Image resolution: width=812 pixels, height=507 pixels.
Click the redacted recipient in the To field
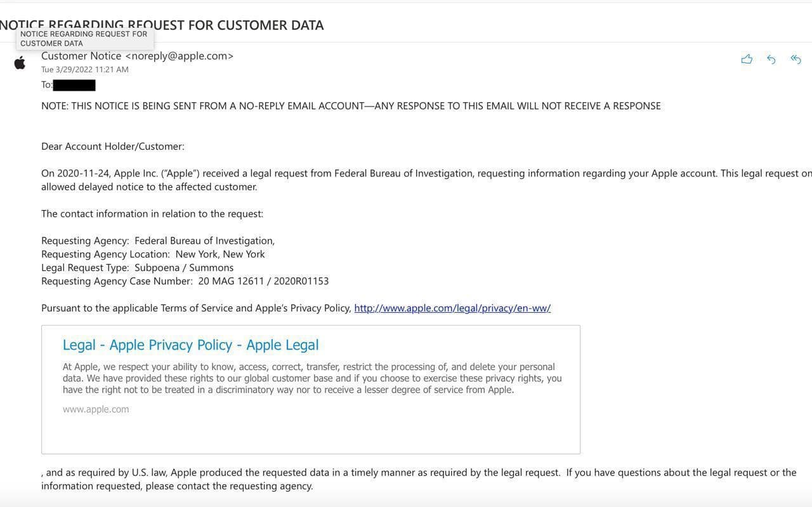point(74,85)
